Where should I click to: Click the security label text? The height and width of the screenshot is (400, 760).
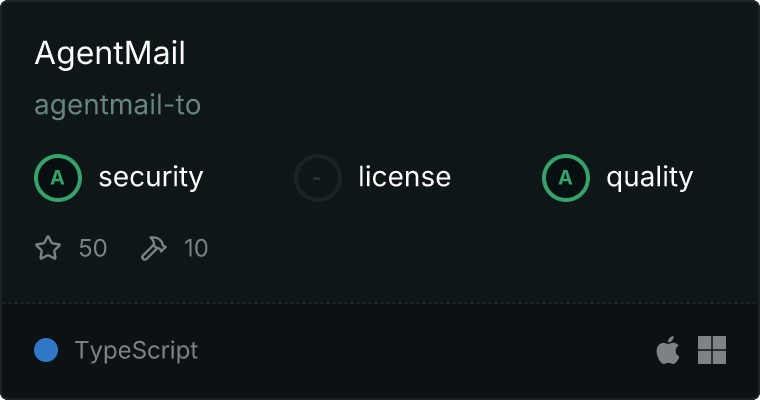coord(151,178)
